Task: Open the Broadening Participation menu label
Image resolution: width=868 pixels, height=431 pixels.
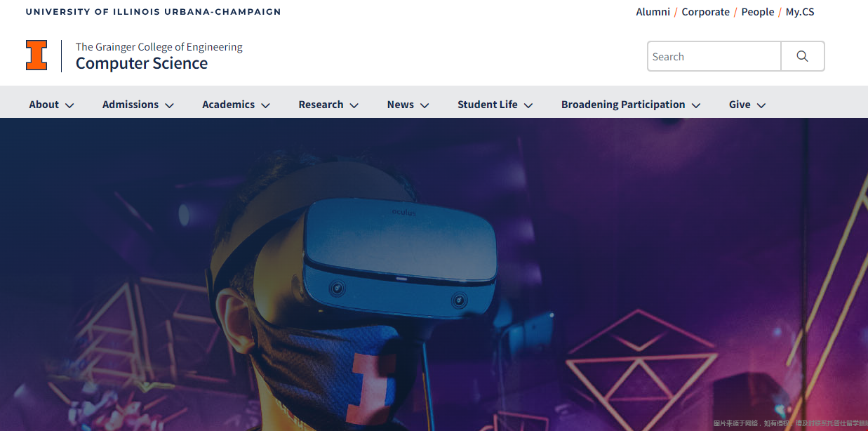Action: [623, 105]
